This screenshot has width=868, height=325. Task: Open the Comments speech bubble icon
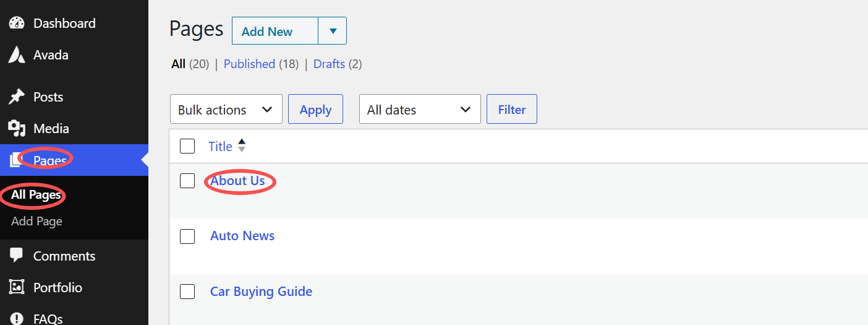click(16, 256)
